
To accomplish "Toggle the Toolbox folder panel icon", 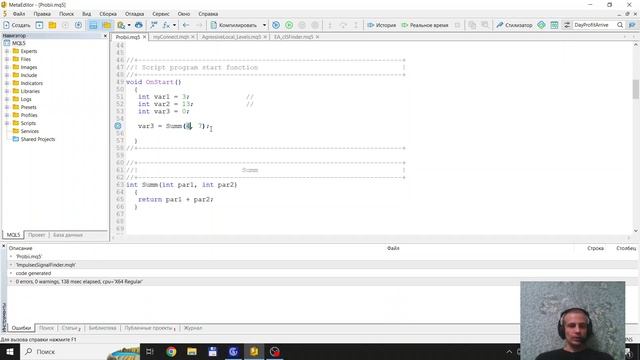I will pos(107,25).
